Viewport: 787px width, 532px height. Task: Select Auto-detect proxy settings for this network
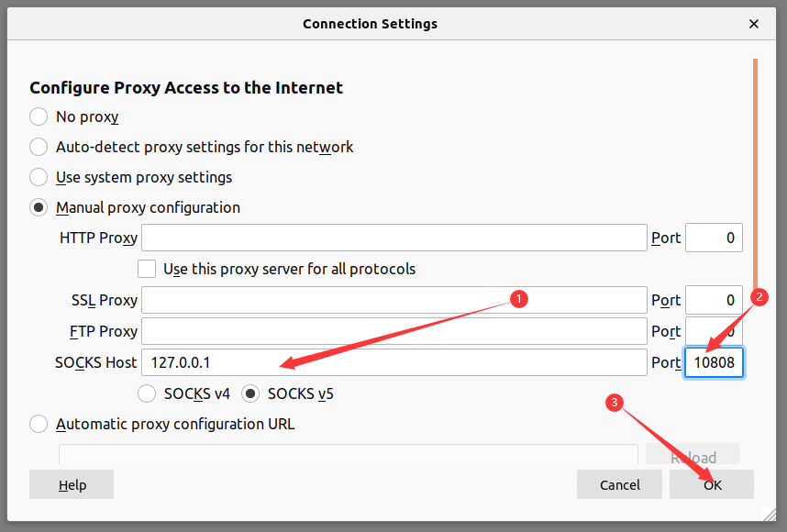(39, 147)
